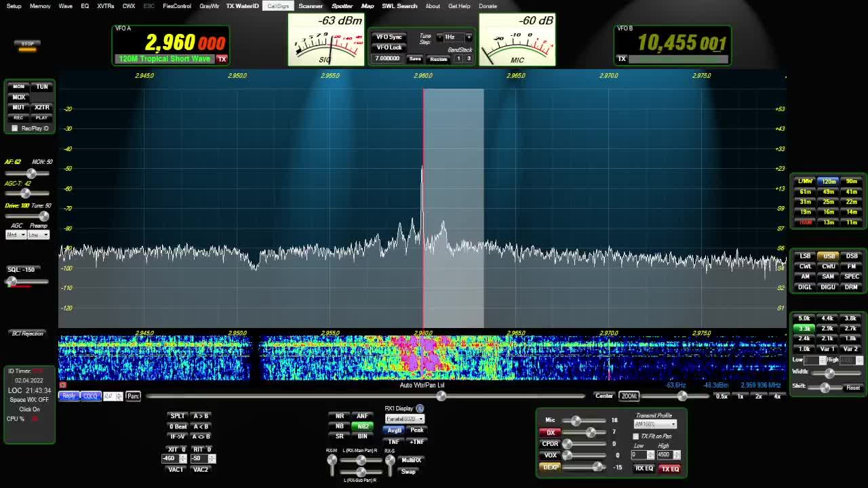Click the VFO B frequency display
This screenshot has width=868, height=488.
click(x=682, y=43)
